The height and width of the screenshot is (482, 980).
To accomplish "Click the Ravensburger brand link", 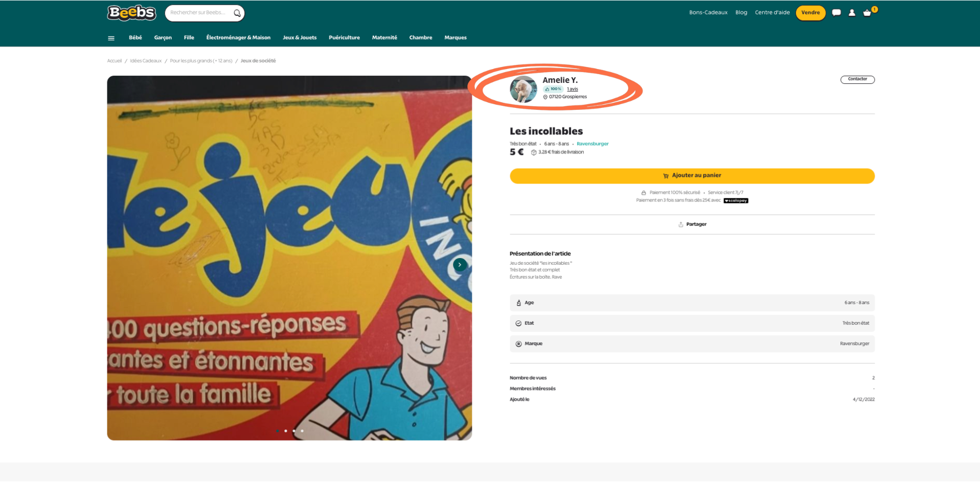I will [592, 144].
